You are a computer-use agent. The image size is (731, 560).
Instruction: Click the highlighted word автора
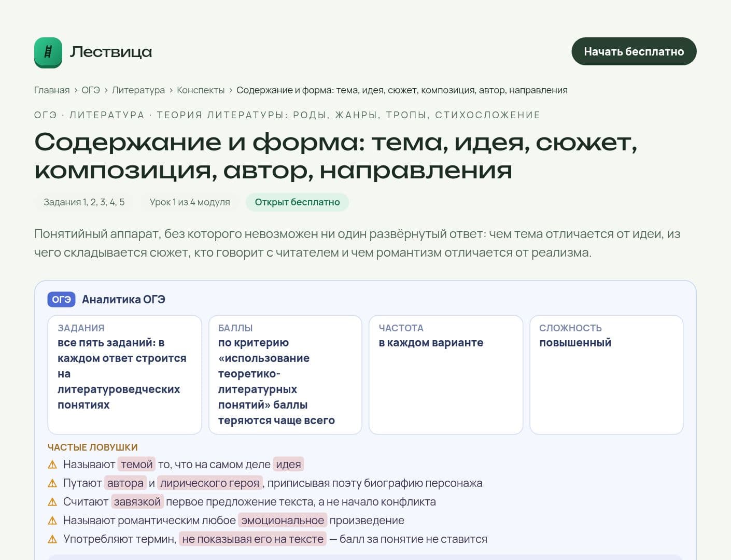pos(125,483)
